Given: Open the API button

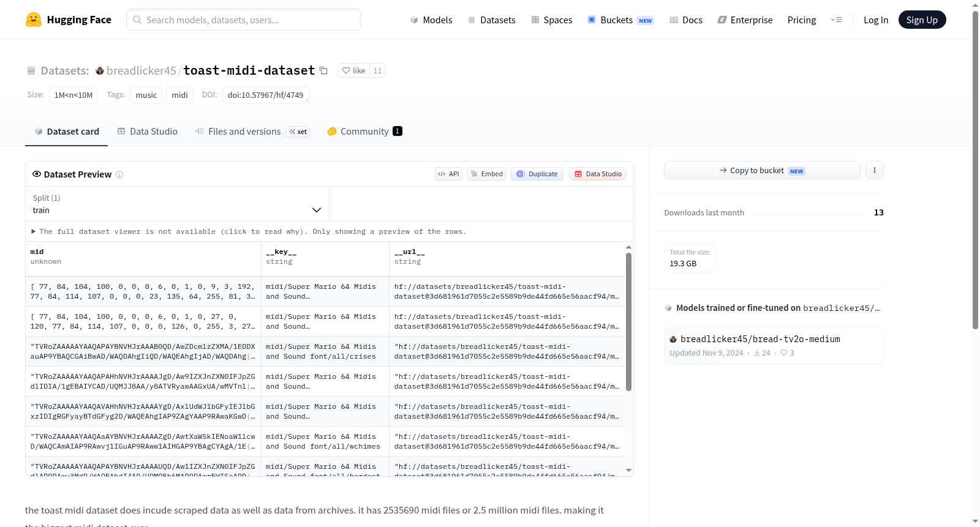Looking at the screenshot, I should point(448,174).
